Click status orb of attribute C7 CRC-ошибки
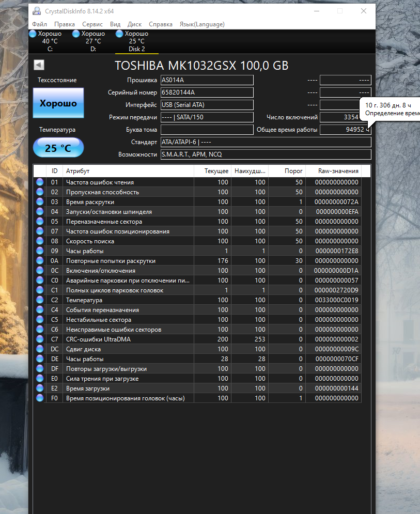 (x=40, y=339)
